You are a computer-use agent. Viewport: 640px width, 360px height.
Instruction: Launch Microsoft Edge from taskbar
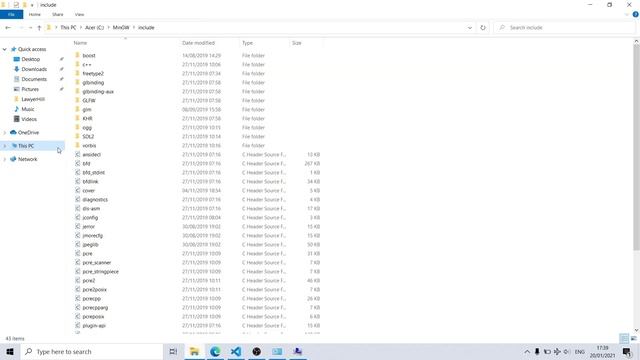(215, 351)
